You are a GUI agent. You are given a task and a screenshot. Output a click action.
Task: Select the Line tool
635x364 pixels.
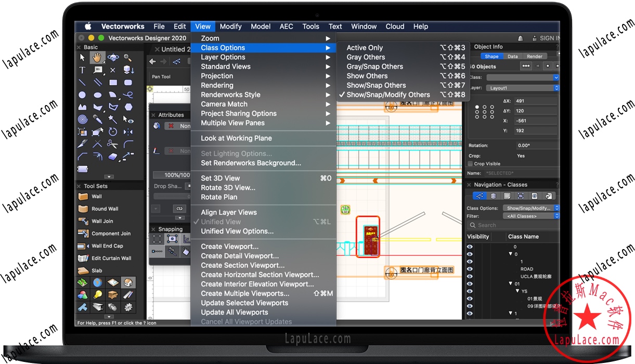(x=82, y=82)
